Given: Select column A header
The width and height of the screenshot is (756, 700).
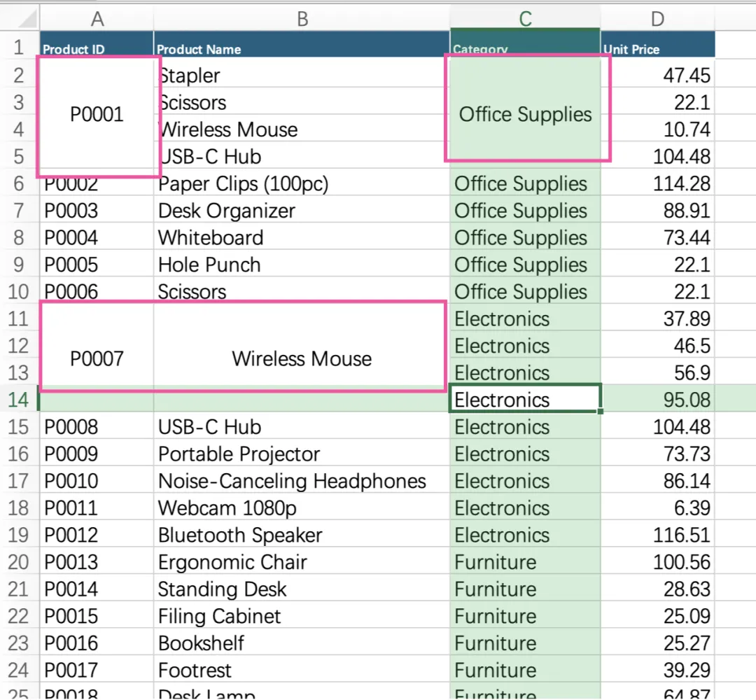Looking at the screenshot, I should pos(97,18).
